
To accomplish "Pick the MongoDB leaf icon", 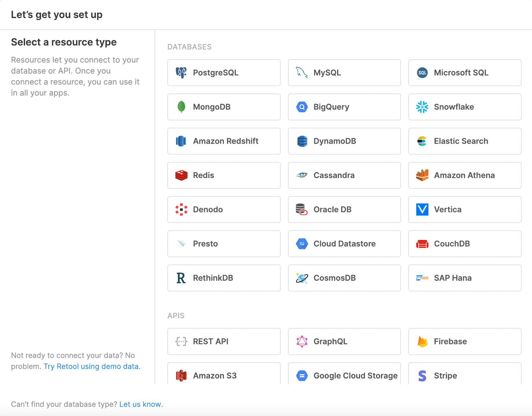I will [x=181, y=107].
